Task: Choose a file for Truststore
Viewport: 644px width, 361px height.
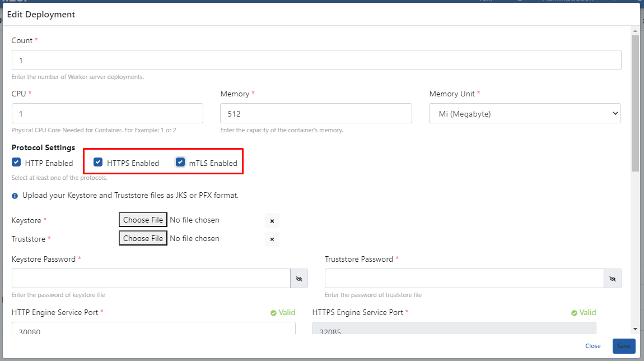Action: (143, 239)
